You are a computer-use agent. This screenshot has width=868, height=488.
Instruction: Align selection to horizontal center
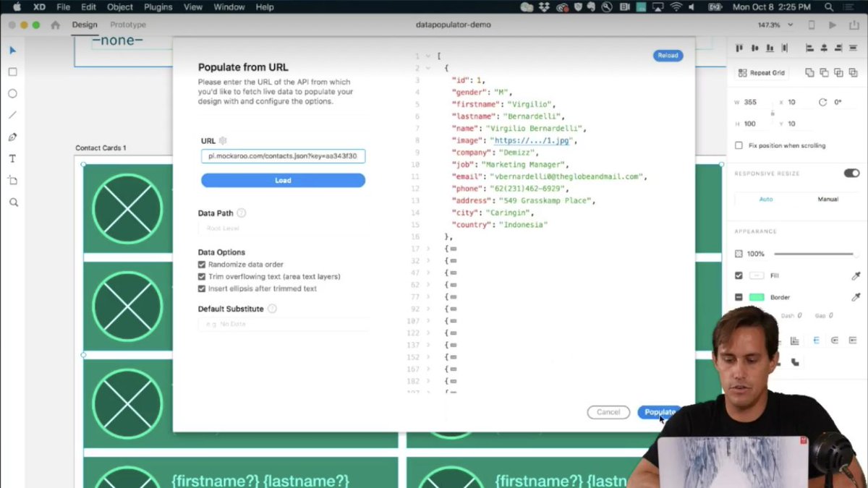point(824,48)
